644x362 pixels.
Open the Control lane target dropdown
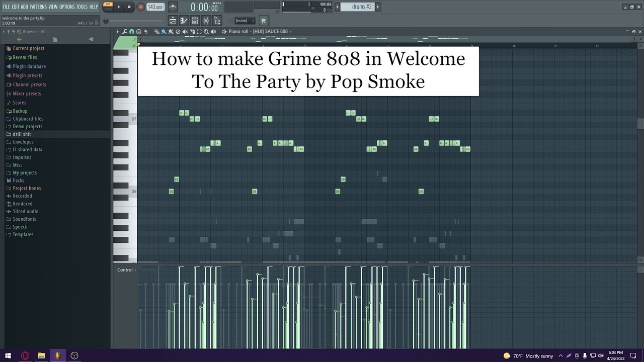126,270
